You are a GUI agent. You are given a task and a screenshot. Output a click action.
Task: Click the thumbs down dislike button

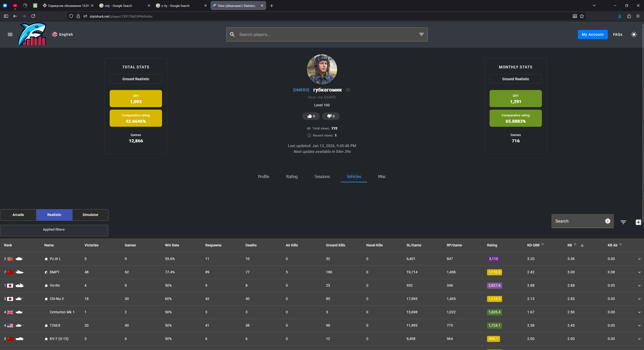(x=331, y=116)
